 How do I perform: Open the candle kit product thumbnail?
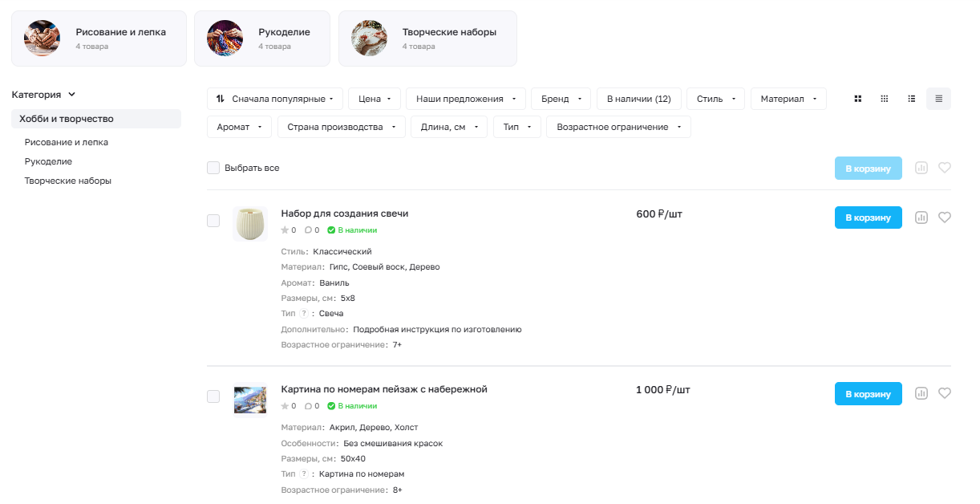click(250, 224)
